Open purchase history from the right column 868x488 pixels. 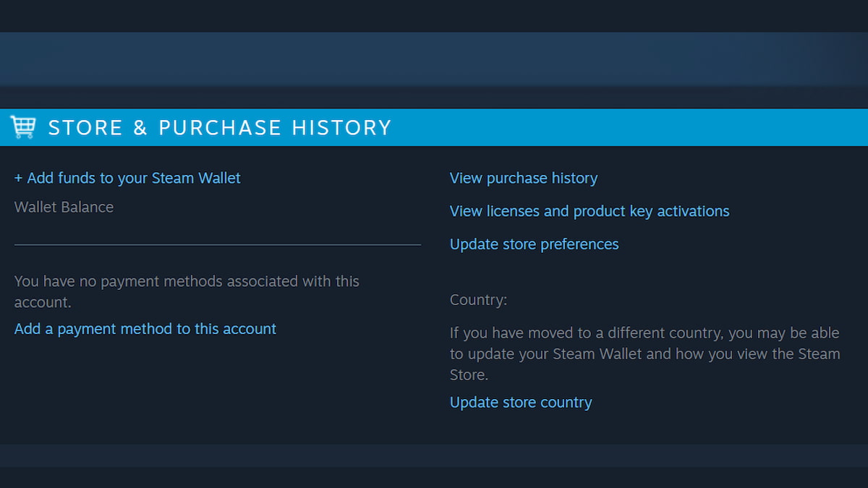point(523,178)
